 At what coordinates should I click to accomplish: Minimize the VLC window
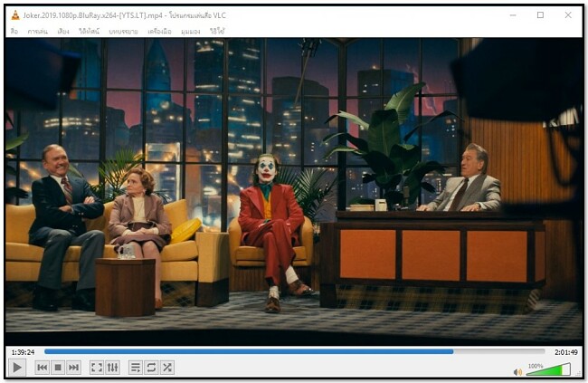pyautogui.click(x=513, y=15)
